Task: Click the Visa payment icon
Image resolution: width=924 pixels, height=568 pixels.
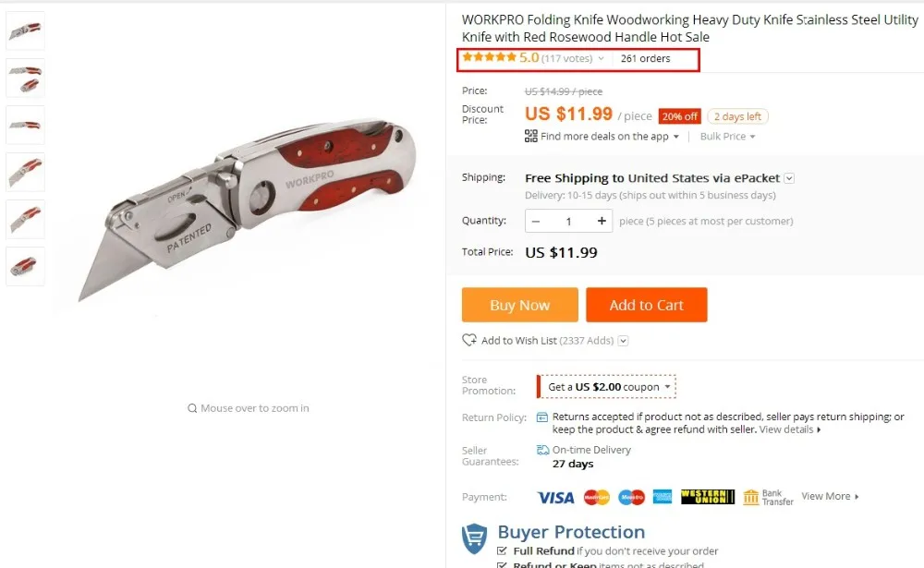Action: (x=555, y=497)
